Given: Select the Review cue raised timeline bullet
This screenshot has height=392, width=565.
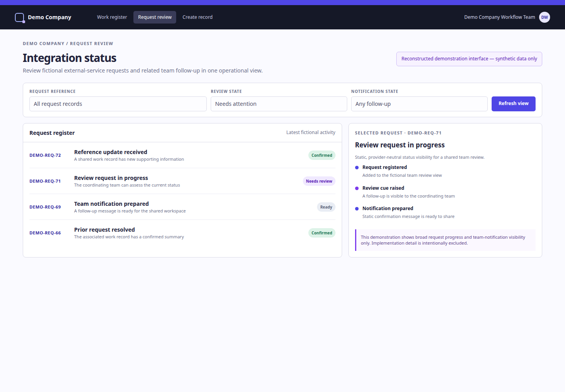Looking at the screenshot, I should (x=357, y=188).
